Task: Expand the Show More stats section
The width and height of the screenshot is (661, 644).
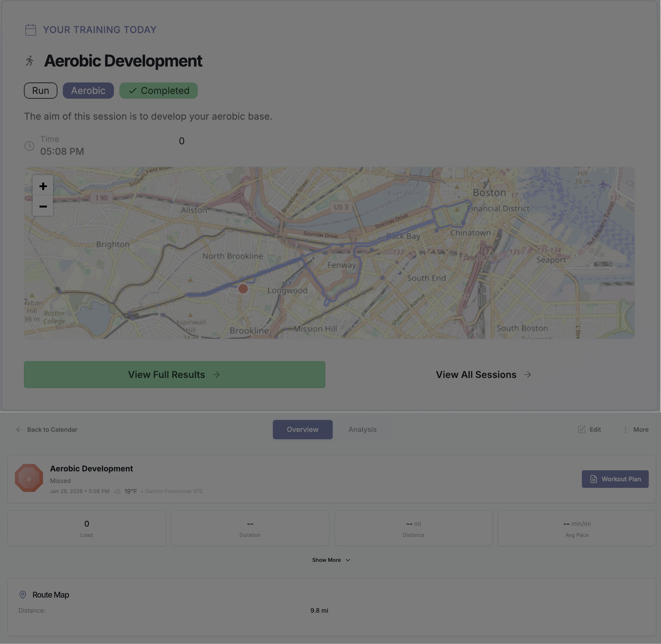Action: (x=326, y=560)
